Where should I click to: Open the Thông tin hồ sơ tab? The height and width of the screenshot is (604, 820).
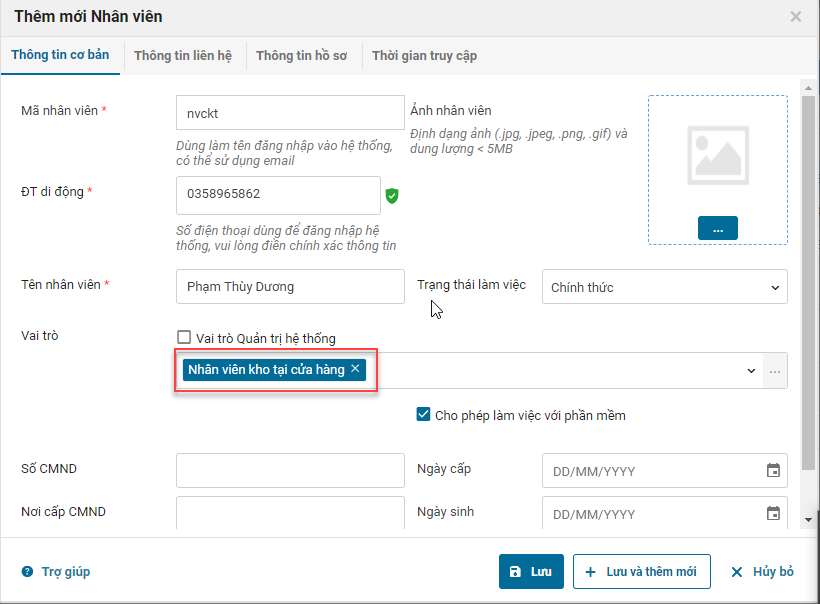pos(301,56)
